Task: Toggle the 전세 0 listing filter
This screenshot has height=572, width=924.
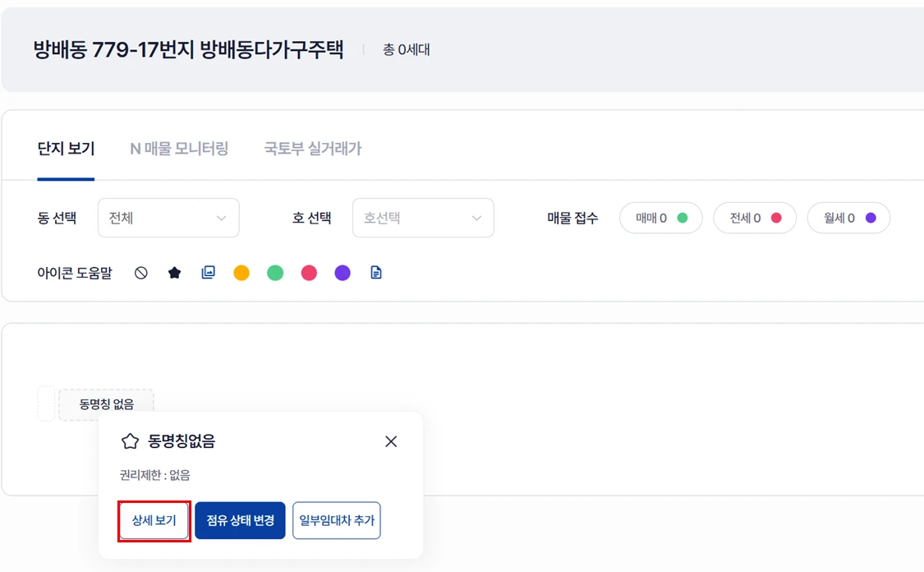Action: pos(755,218)
